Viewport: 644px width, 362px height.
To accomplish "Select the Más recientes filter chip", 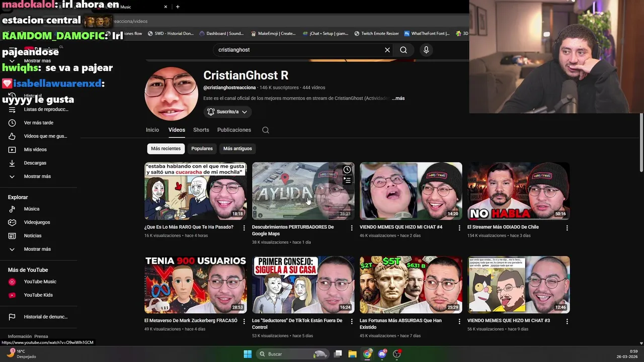I will click(x=166, y=148).
